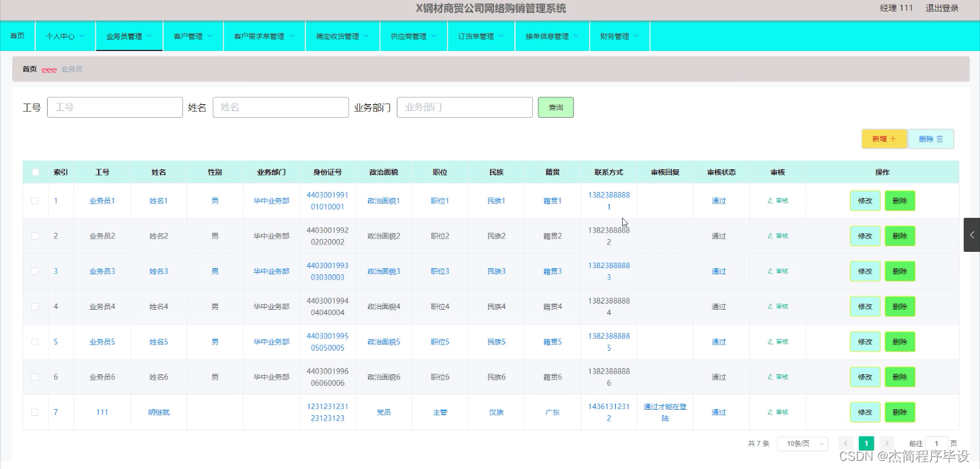
Task: Click the batch 删除 button above the table
Action: pos(931,139)
